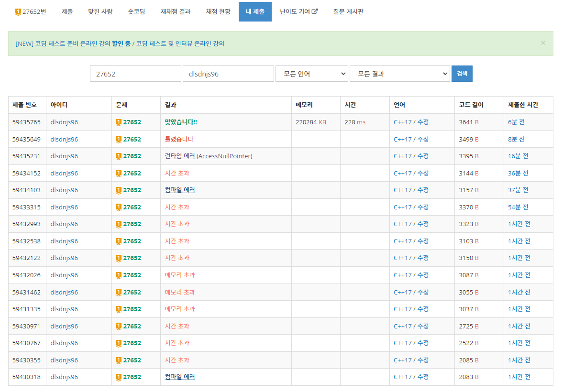The height and width of the screenshot is (392, 563).
Task: Click dlsdnjs96 user link in row 59432026
Action: (x=64, y=275)
